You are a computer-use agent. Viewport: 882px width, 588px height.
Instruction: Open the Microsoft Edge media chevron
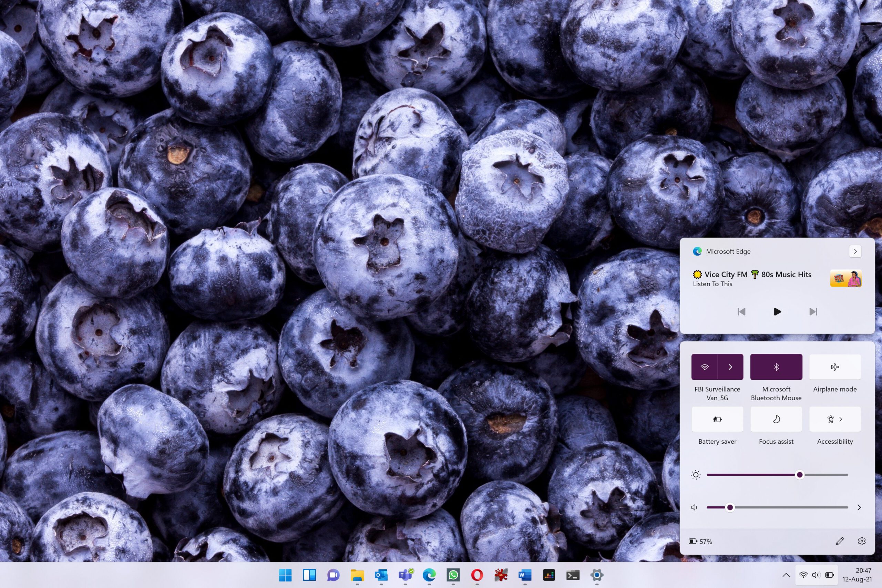pos(855,251)
